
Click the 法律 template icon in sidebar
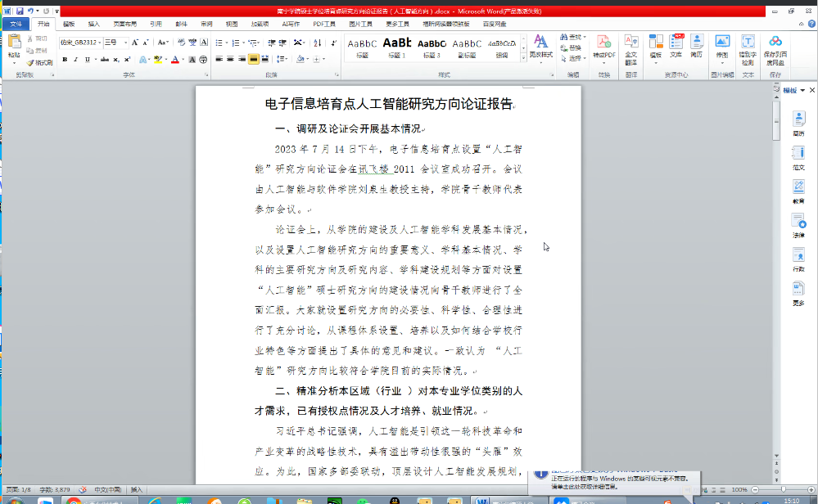(798, 224)
